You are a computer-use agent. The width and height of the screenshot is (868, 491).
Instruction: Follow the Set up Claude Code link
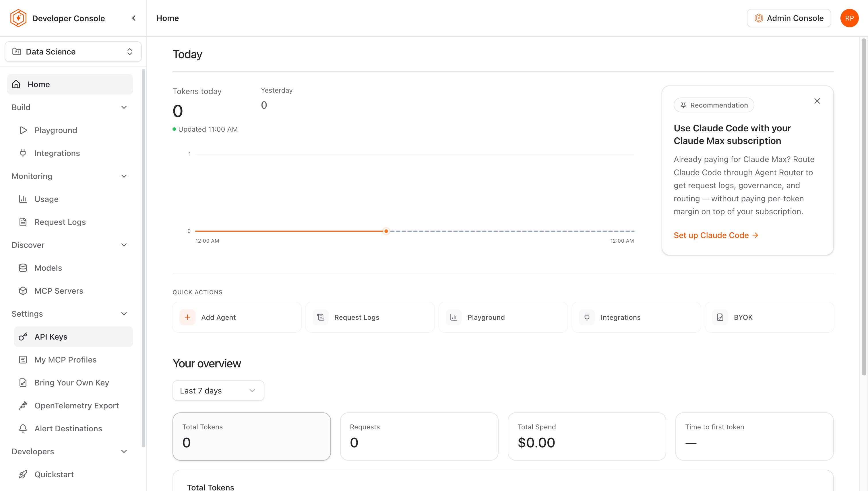(x=716, y=235)
